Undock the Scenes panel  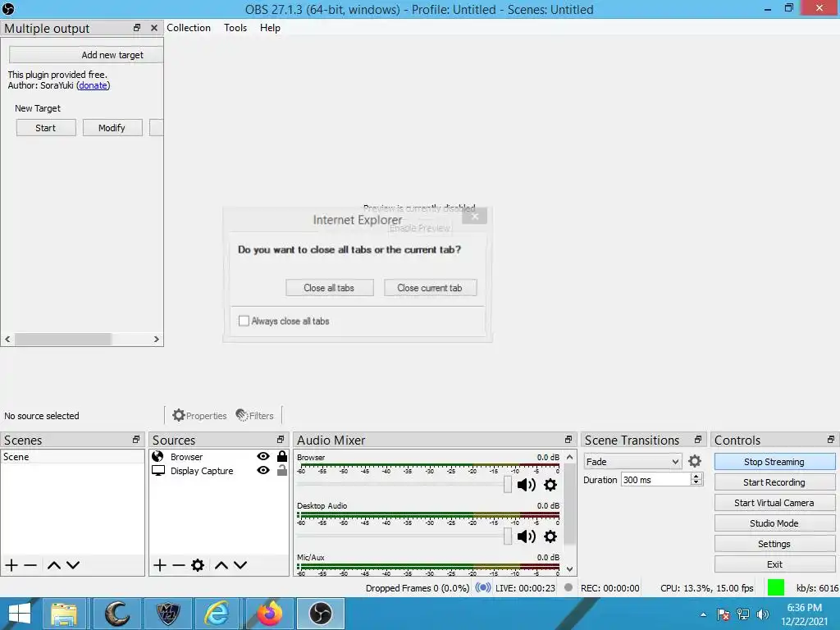tap(136, 440)
